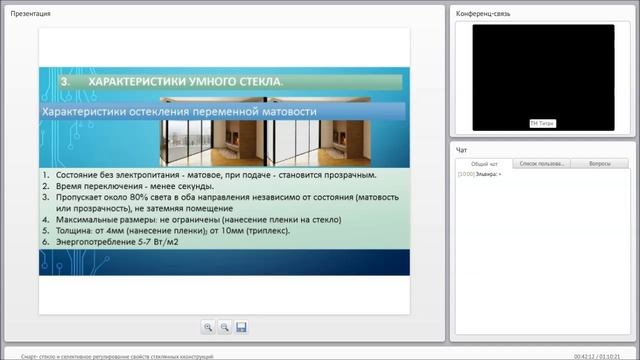Select the chat message from Эльвира
Viewport: 640px width, 360px height.
480,174
